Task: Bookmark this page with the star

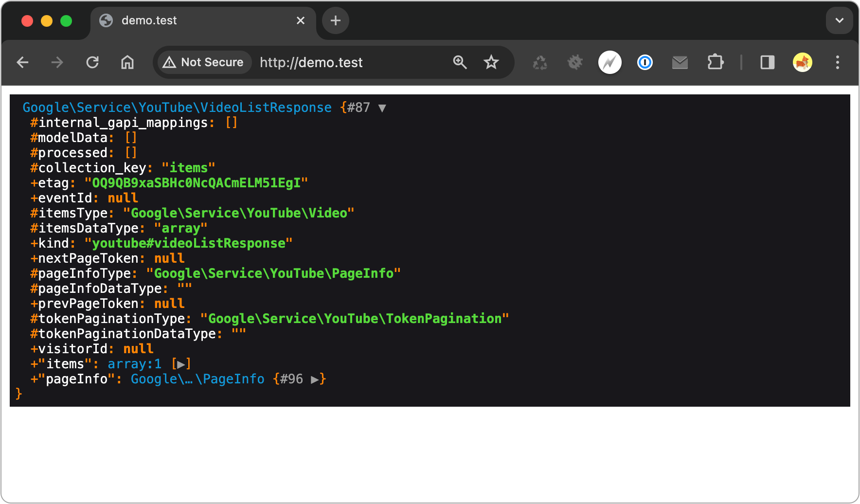Action: point(491,62)
